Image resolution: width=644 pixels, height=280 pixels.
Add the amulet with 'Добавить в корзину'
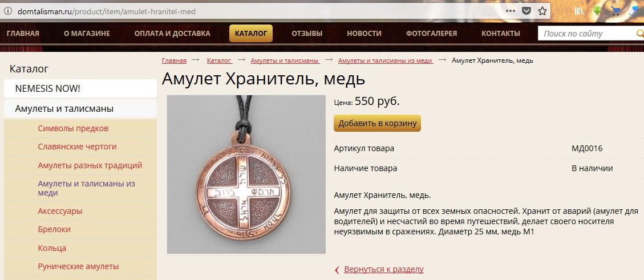click(x=378, y=123)
